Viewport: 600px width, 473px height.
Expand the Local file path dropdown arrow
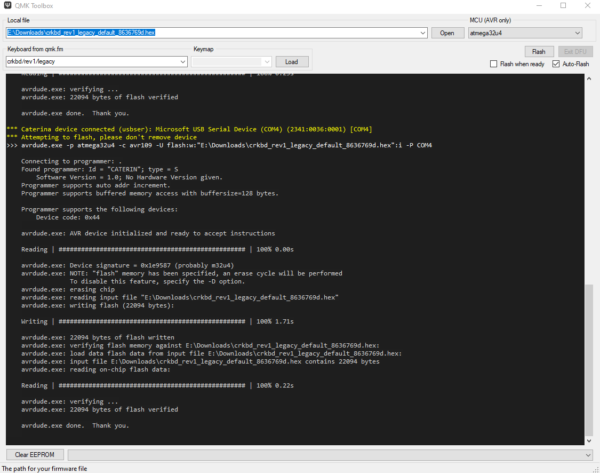pos(424,33)
